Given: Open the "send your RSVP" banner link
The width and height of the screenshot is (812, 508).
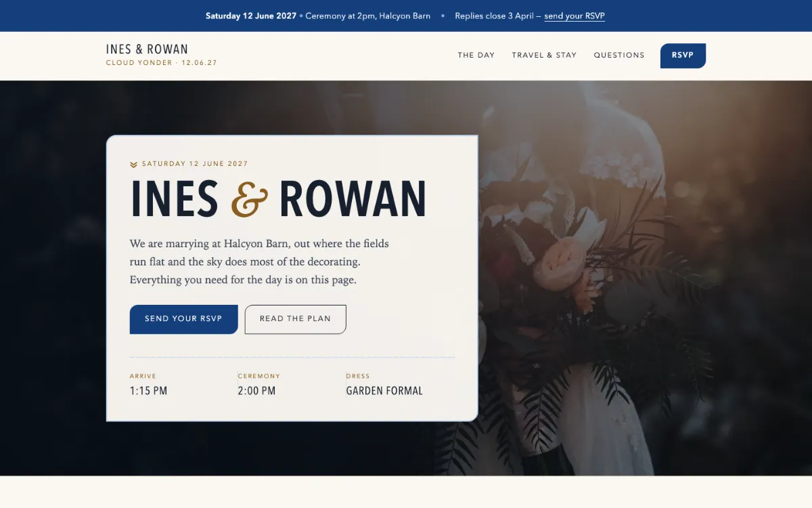Looking at the screenshot, I should click(574, 16).
